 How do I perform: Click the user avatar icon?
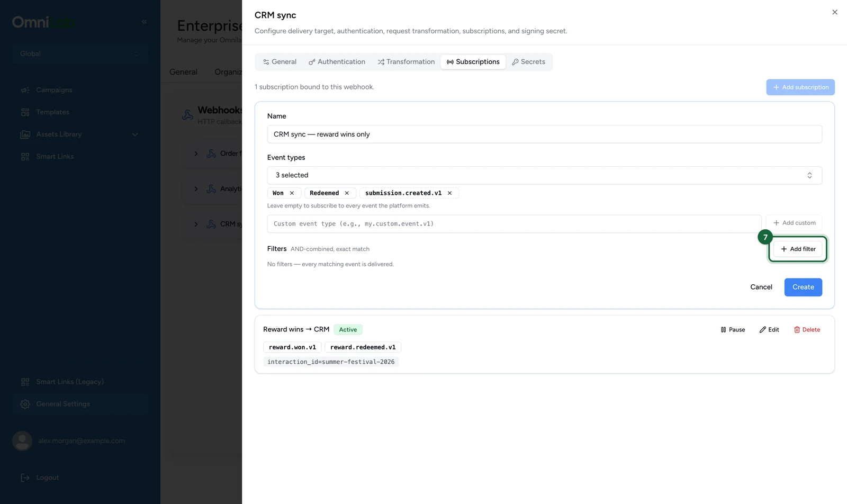pos(22,441)
